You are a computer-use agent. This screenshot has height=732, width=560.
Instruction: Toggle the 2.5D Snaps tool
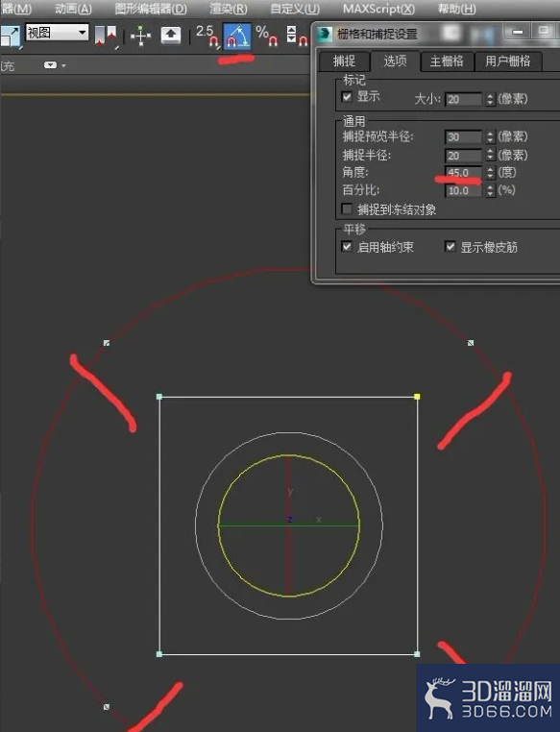click(207, 37)
